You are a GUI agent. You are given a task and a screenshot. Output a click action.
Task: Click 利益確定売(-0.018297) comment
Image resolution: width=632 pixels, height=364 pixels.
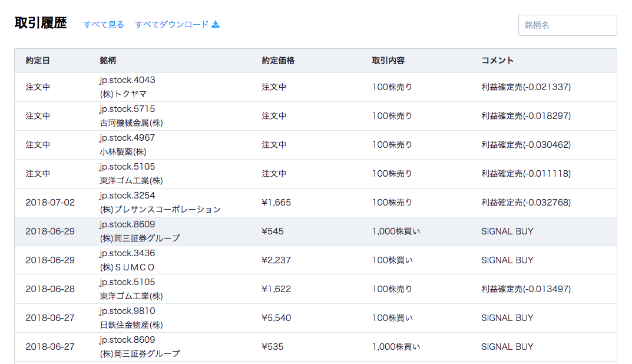pyautogui.click(x=526, y=116)
